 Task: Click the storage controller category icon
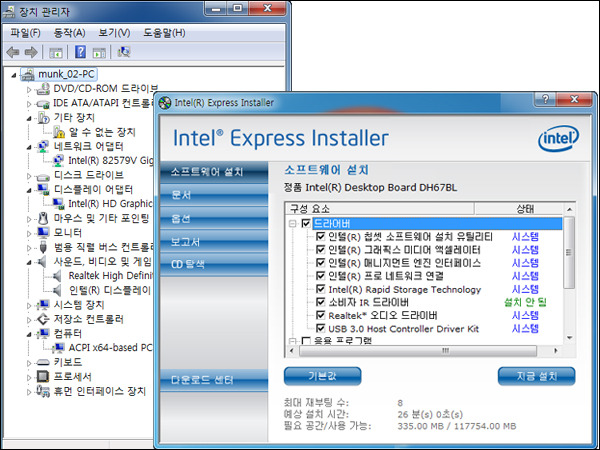(43, 319)
